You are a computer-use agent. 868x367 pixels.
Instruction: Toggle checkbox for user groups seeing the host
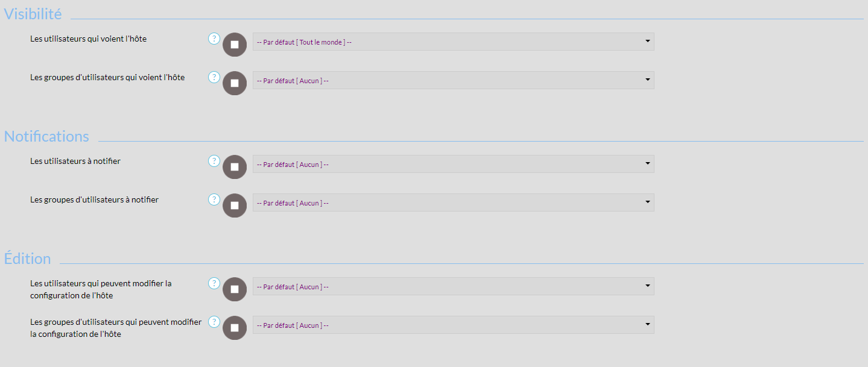click(x=235, y=83)
